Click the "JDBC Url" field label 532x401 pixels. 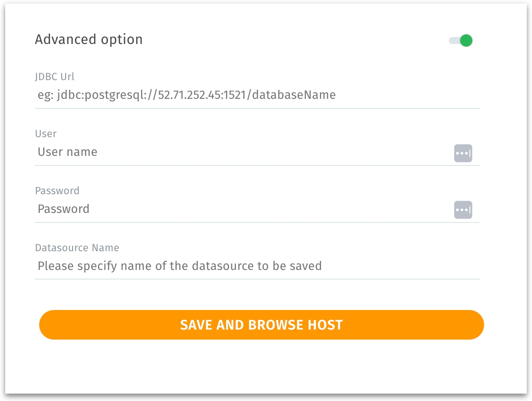point(55,77)
